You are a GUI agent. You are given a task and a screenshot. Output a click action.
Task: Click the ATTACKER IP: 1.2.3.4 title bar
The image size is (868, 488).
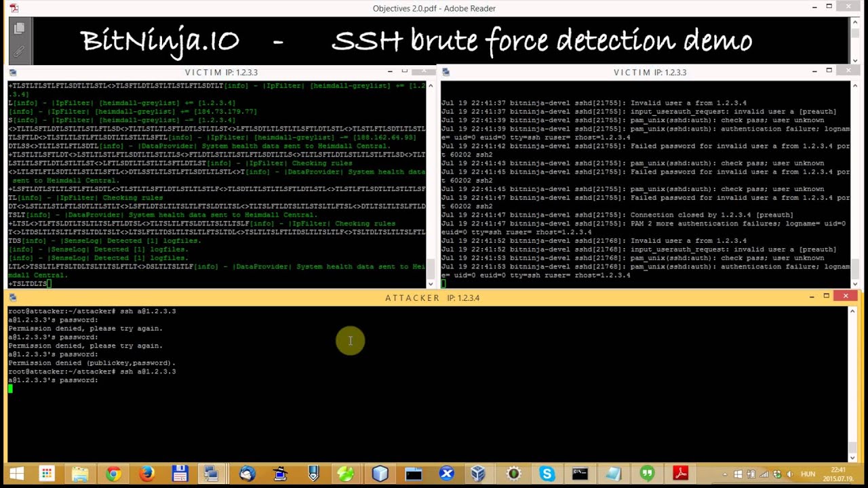(x=432, y=298)
